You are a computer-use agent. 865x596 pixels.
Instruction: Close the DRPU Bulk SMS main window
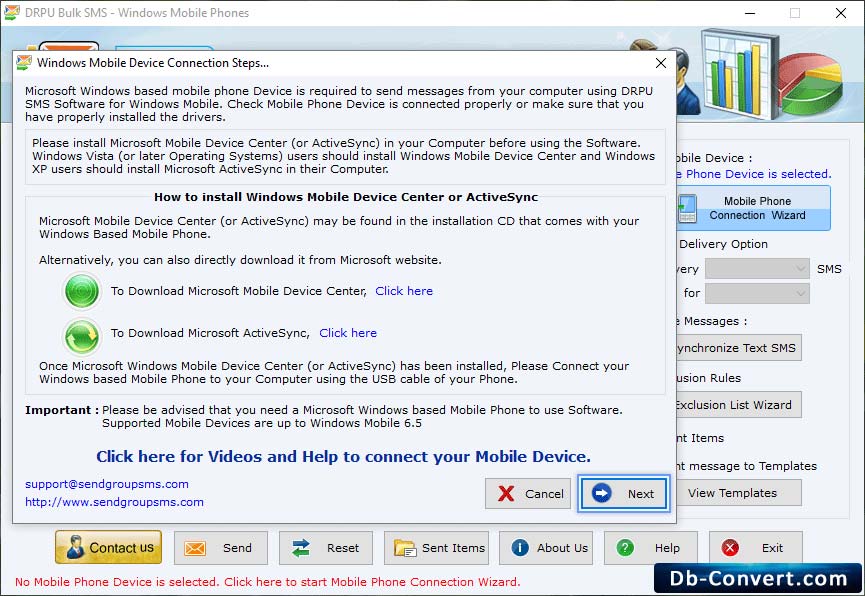tap(840, 13)
